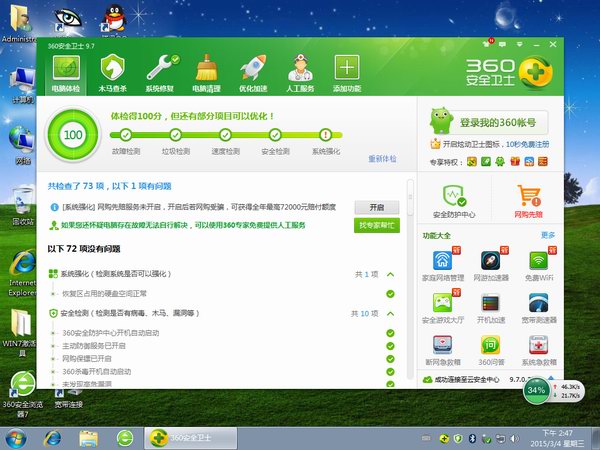Viewport: 600px width, 450px height.
Task: Open the 电脑体检 tab
Action: click(66, 75)
